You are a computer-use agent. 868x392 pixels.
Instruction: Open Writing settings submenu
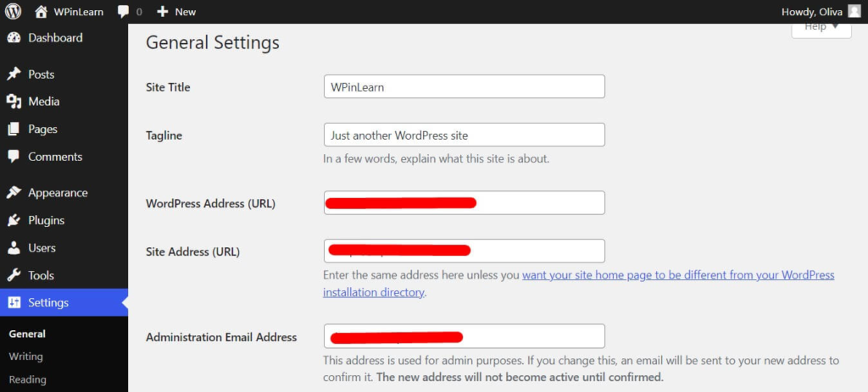click(25, 356)
